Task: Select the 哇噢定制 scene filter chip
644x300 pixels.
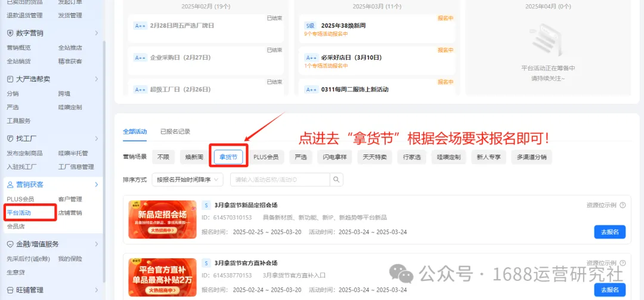Action: [448, 157]
